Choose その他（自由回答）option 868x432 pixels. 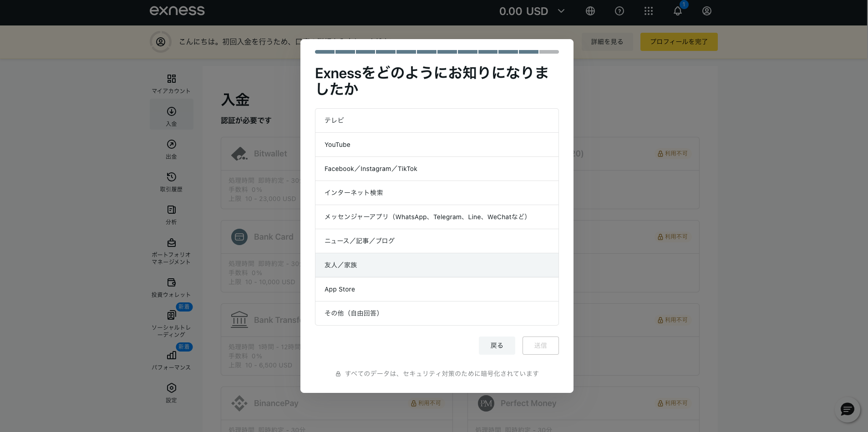(x=437, y=313)
